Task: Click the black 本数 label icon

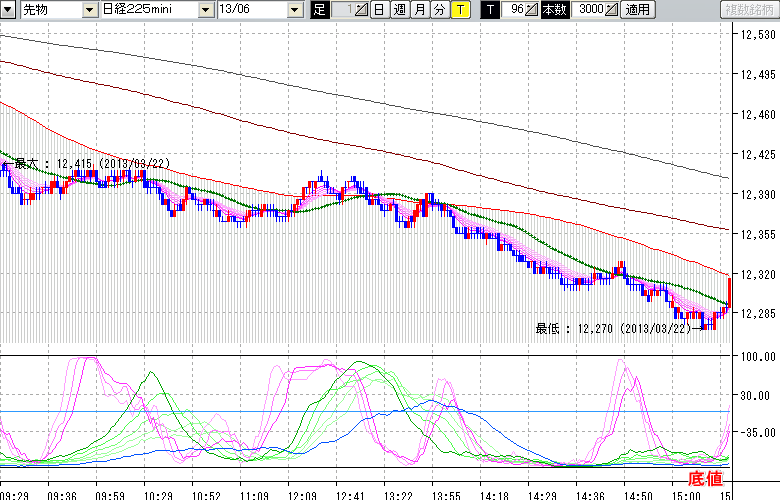Action: (x=554, y=10)
